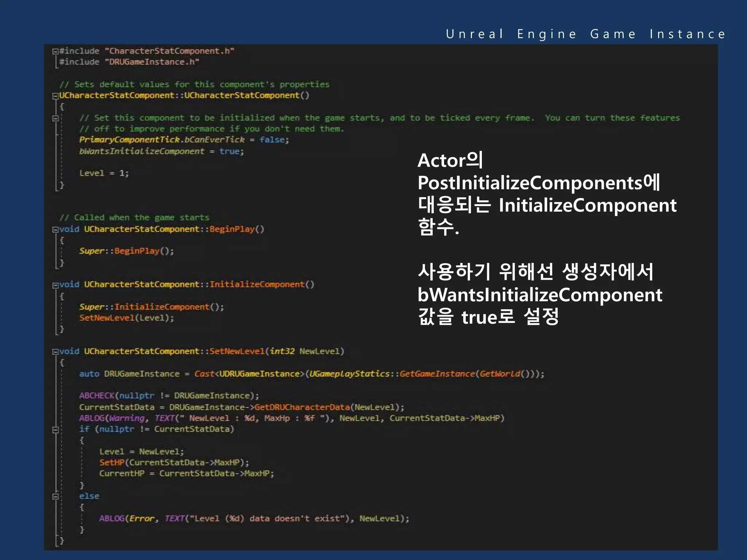This screenshot has height=560, width=747.
Task: Click the 'Unreal Engine Game Instance' slide title
Action: coord(586,34)
